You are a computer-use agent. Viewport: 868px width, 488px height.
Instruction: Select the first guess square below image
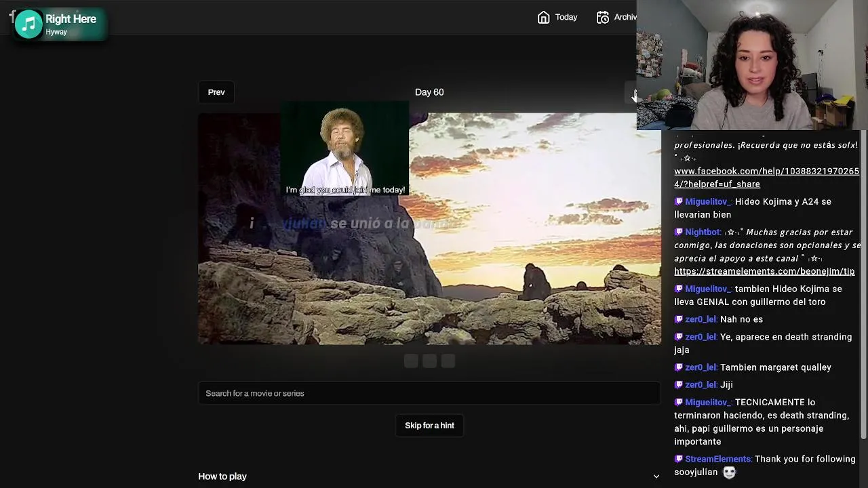pyautogui.click(x=411, y=361)
